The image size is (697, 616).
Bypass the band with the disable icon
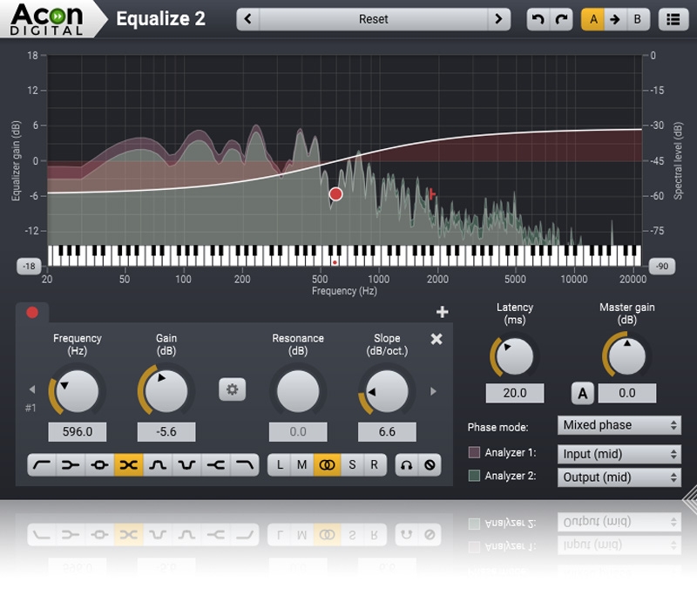tap(429, 465)
